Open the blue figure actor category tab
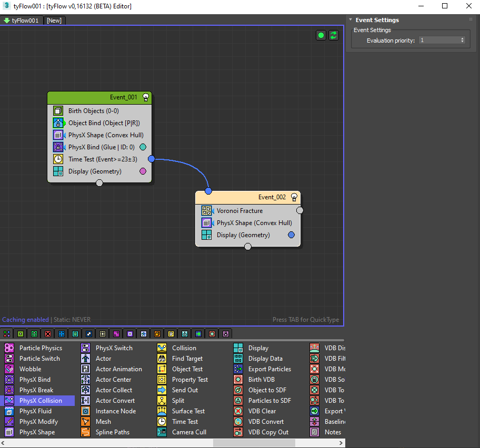The height and width of the screenshot is (448, 480). pyautogui.click(x=144, y=333)
